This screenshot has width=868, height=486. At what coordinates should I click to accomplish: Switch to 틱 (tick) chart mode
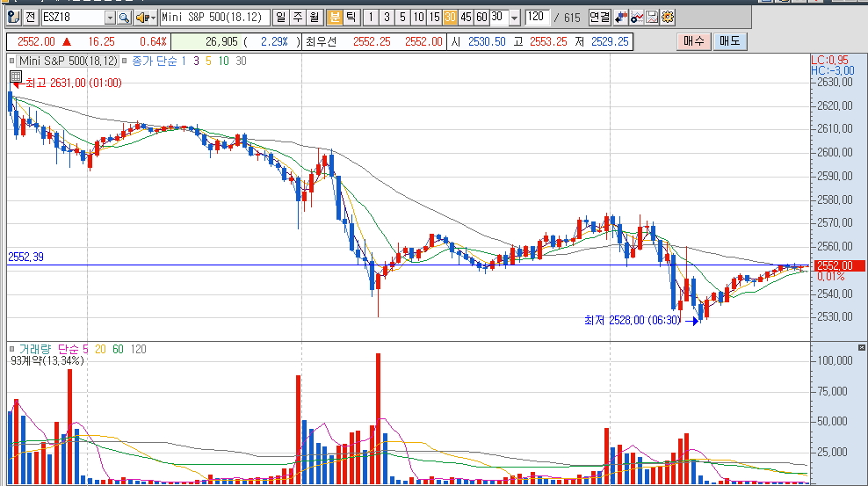click(351, 17)
